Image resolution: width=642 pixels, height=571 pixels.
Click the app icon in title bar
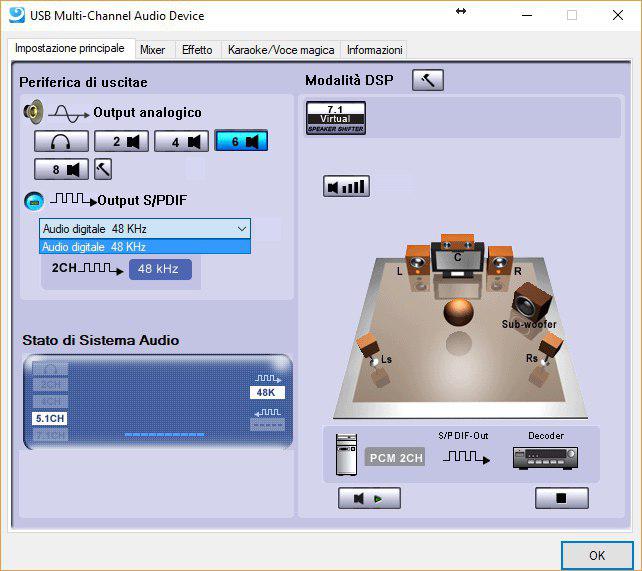[x=17, y=15]
